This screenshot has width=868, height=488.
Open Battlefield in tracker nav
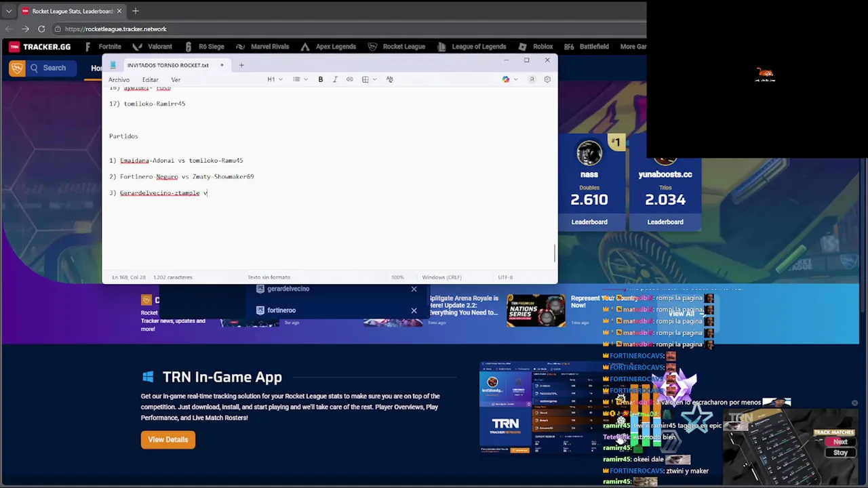(x=587, y=47)
